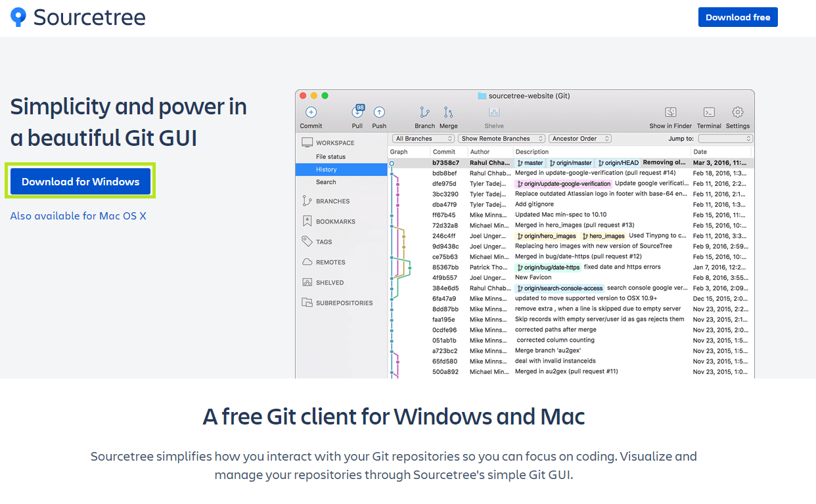Click the Branch toolbar icon
This screenshot has height=504, width=816.
(x=424, y=112)
